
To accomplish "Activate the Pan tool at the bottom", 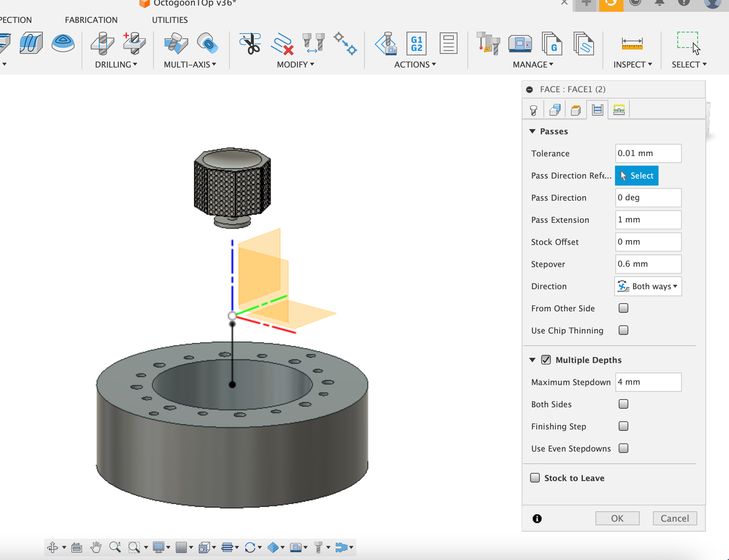I will (96, 547).
